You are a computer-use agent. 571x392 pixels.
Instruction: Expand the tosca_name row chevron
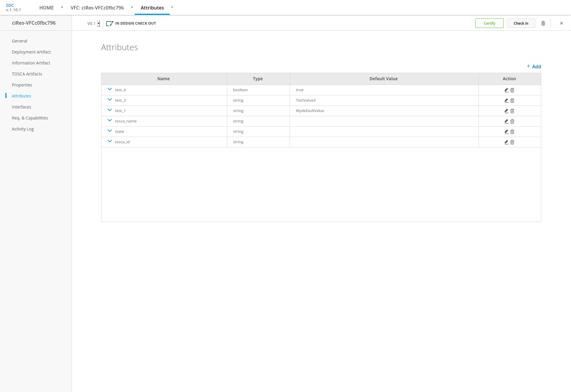pos(110,120)
